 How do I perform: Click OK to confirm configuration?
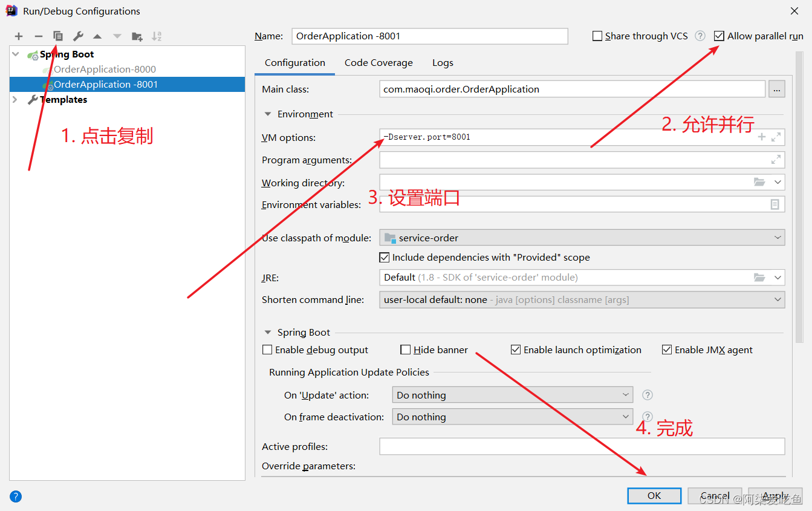(654, 496)
